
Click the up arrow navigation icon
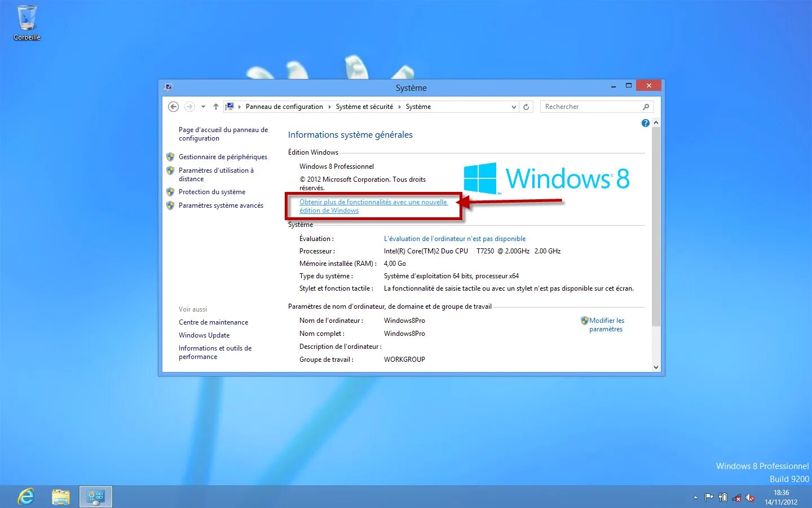215,106
